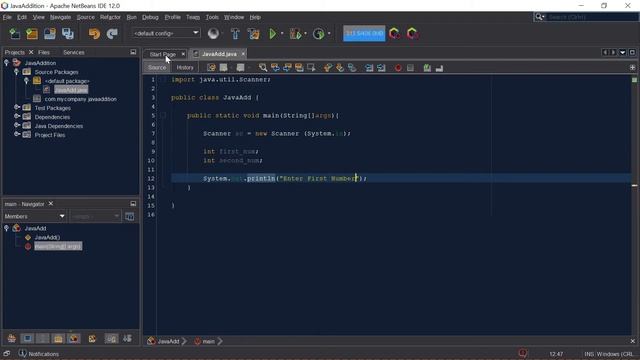The width and height of the screenshot is (640, 360).
Task: Minimize the Projects panel
Action: [133, 52]
